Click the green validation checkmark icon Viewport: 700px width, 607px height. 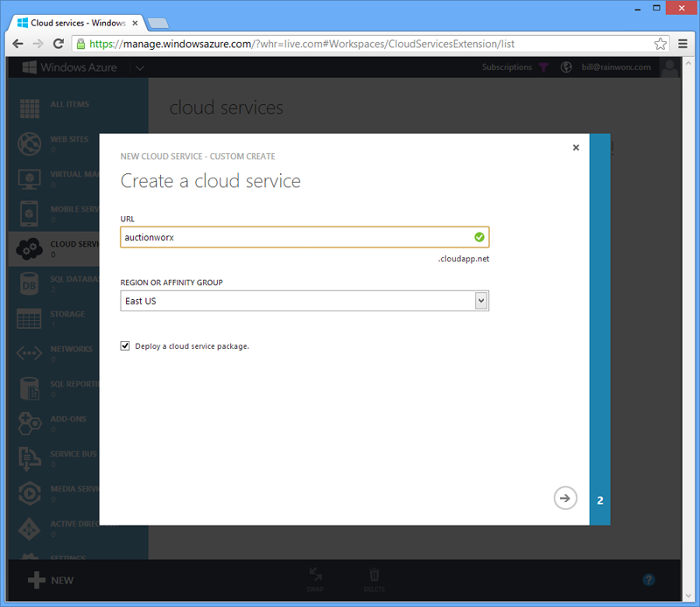[x=479, y=237]
